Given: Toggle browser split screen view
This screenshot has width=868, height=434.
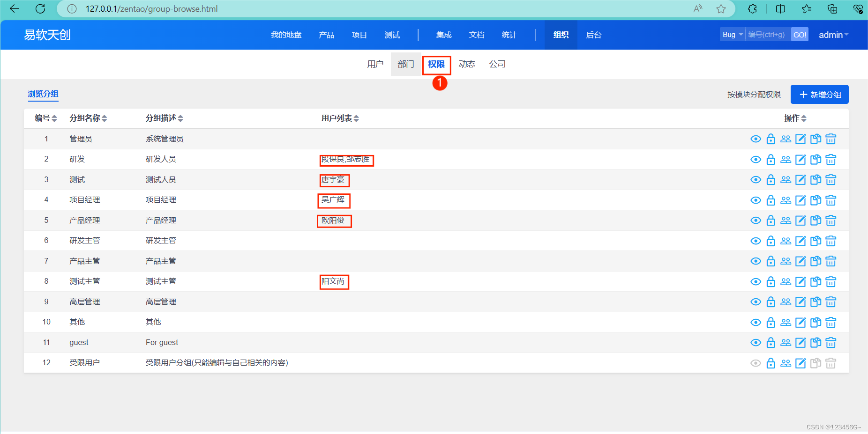Looking at the screenshot, I should 780,9.
